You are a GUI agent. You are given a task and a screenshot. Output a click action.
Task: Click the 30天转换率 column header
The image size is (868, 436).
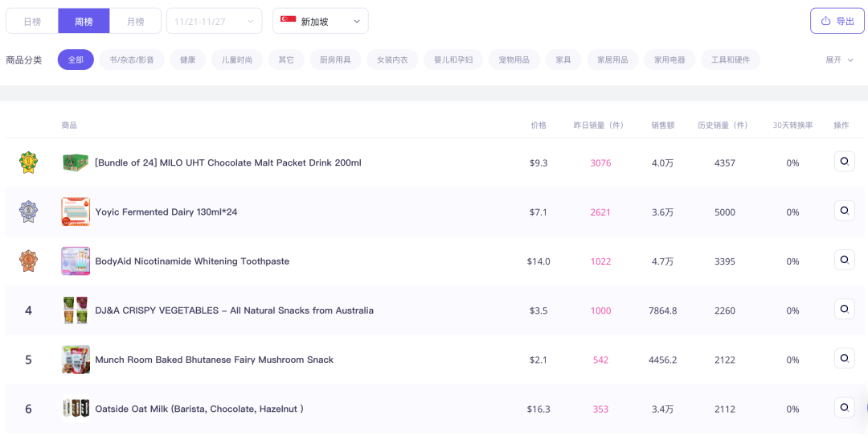pos(792,125)
